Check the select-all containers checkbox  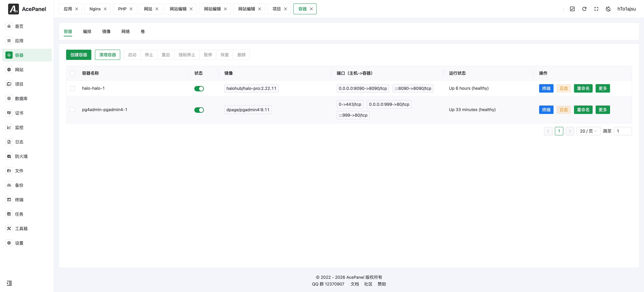[x=73, y=73]
